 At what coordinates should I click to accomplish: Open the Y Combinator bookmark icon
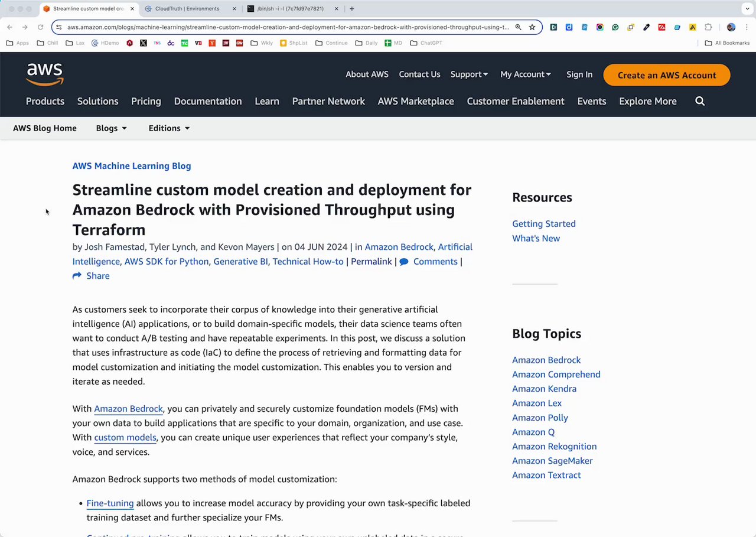click(x=211, y=43)
